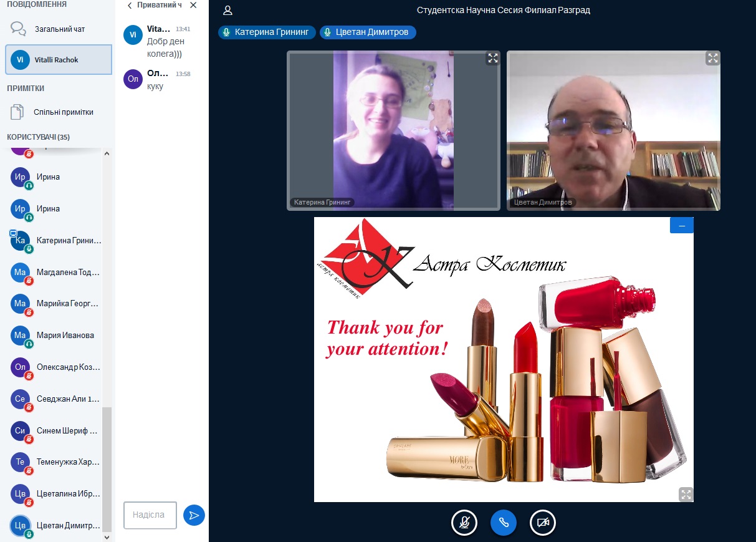
Task: Click the Vi avatar on Добр ден message
Action: [x=133, y=35]
